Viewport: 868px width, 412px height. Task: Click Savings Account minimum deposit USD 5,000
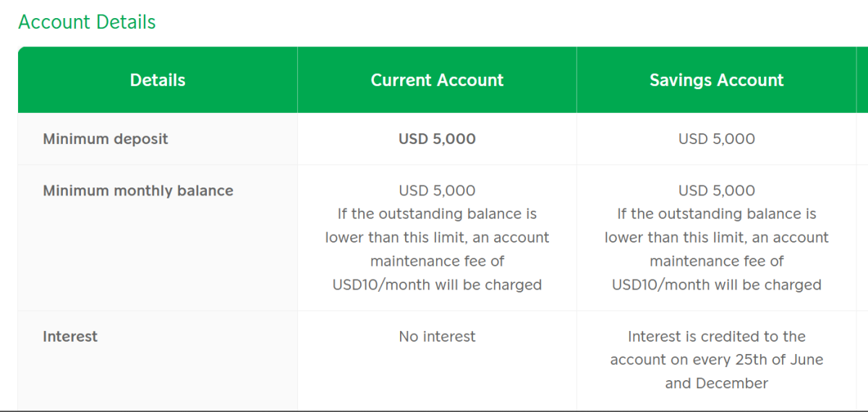716,139
